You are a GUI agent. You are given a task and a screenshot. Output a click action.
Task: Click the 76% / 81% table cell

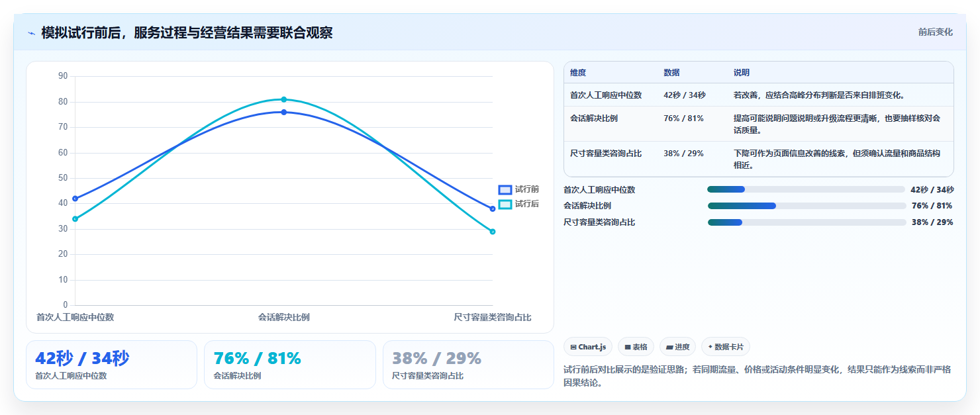coord(683,118)
